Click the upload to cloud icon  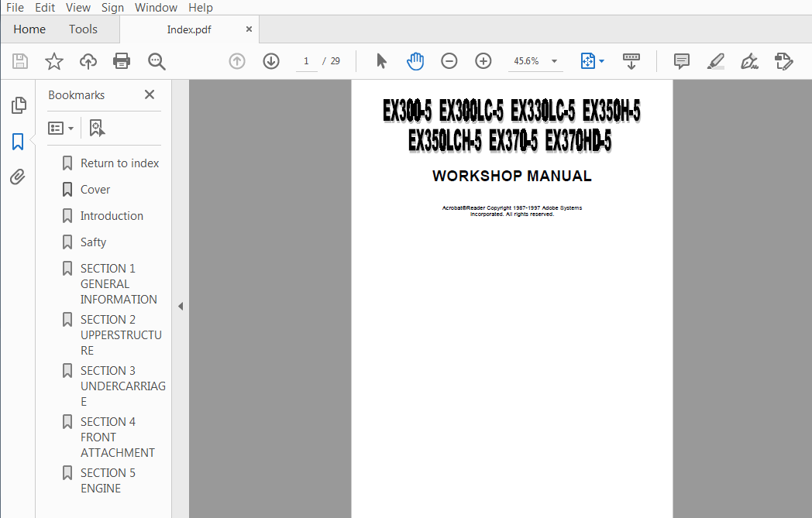point(88,61)
